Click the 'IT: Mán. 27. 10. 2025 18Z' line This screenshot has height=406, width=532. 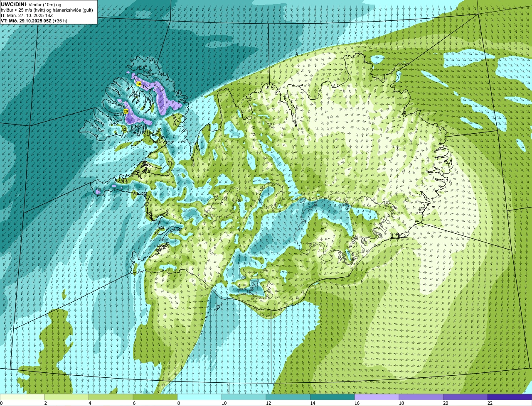point(27,15)
